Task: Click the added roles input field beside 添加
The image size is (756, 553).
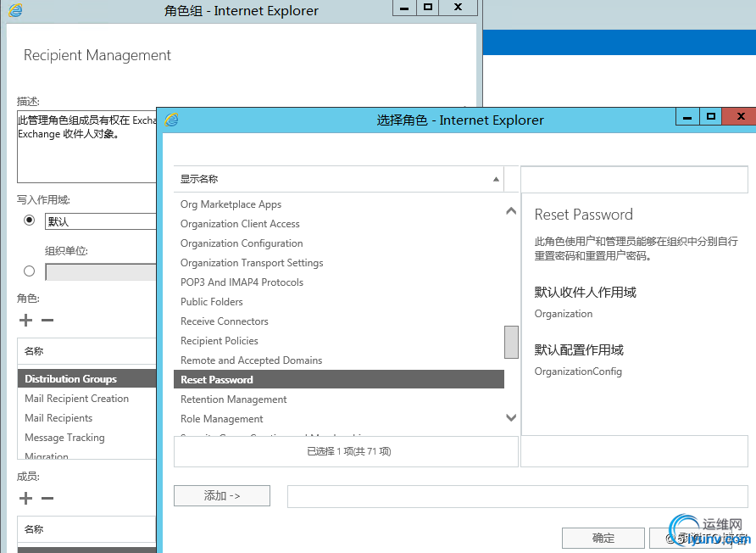Action: click(517, 496)
